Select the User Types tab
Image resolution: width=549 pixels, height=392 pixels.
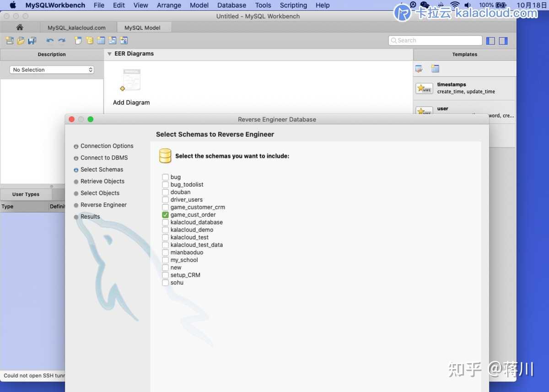point(26,194)
